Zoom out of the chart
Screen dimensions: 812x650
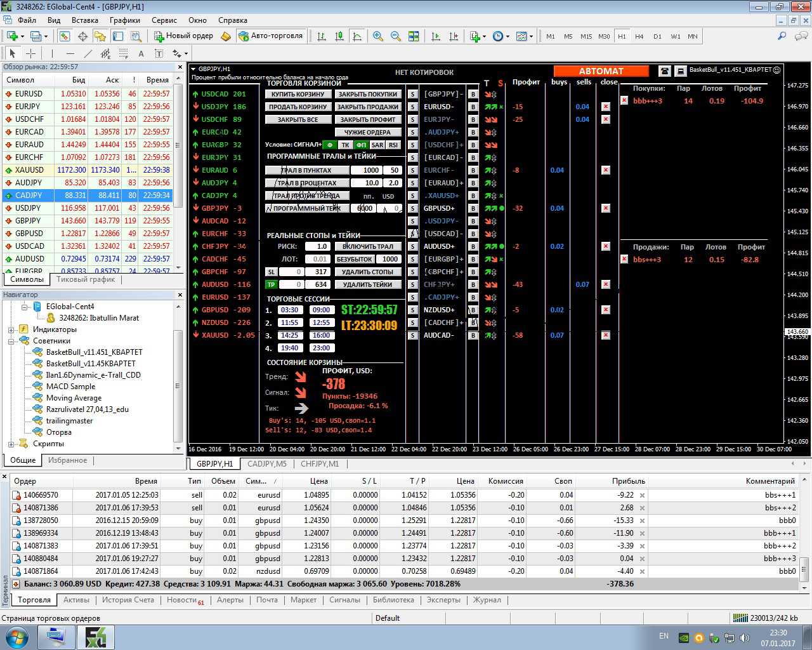pyautogui.click(x=396, y=36)
